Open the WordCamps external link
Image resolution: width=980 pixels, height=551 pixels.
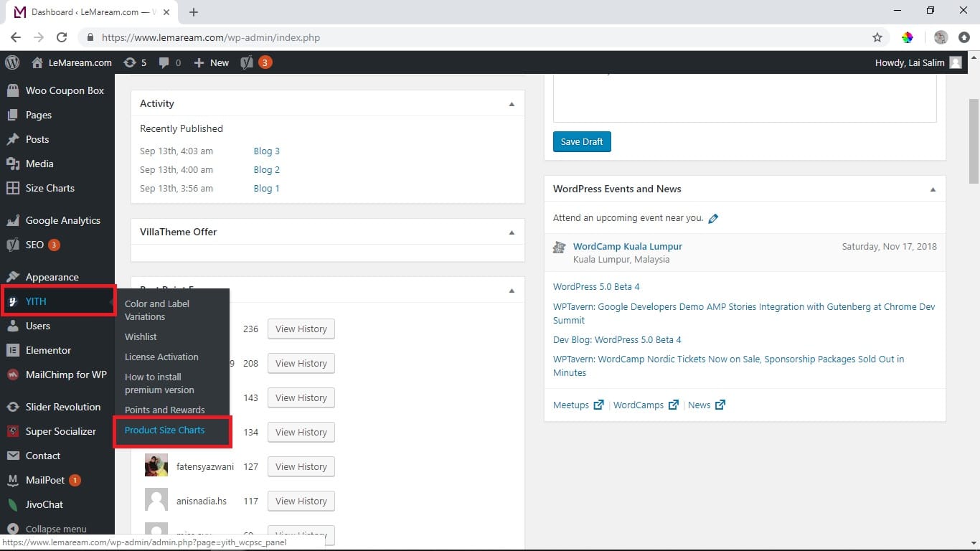point(646,405)
